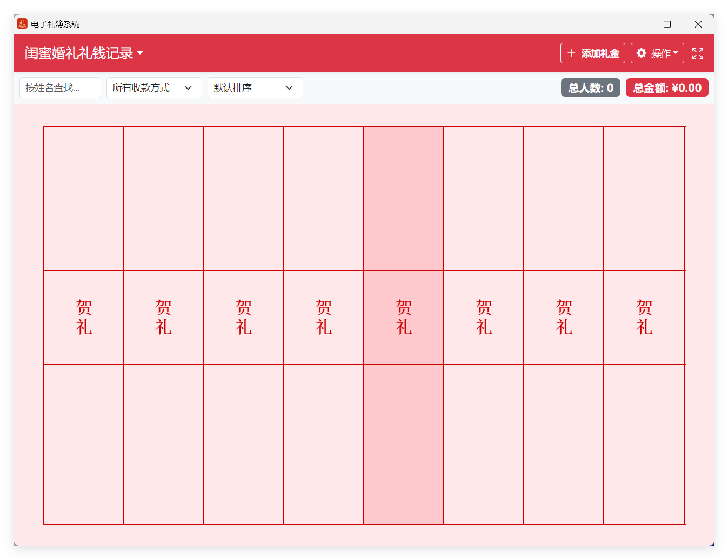728x560 pixels.
Task: Open the 默认排序 sort dropdown
Action: pos(255,88)
